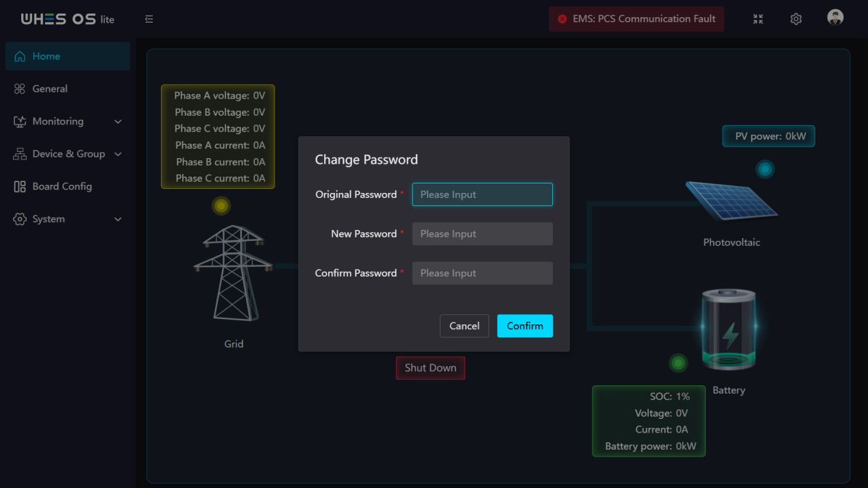Open Board Config in the sidebar
The height and width of the screenshot is (488, 868).
pyautogui.click(x=68, y=186)
